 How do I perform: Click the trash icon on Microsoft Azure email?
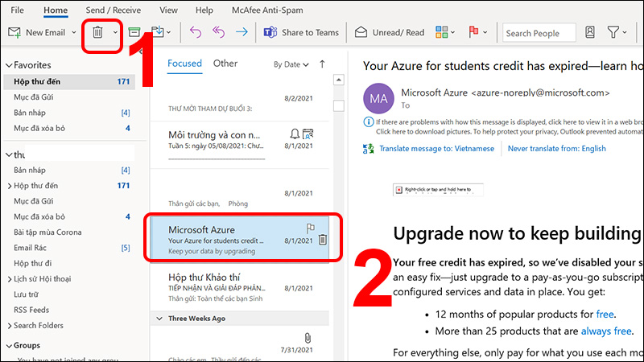click(x=323, y=239)
